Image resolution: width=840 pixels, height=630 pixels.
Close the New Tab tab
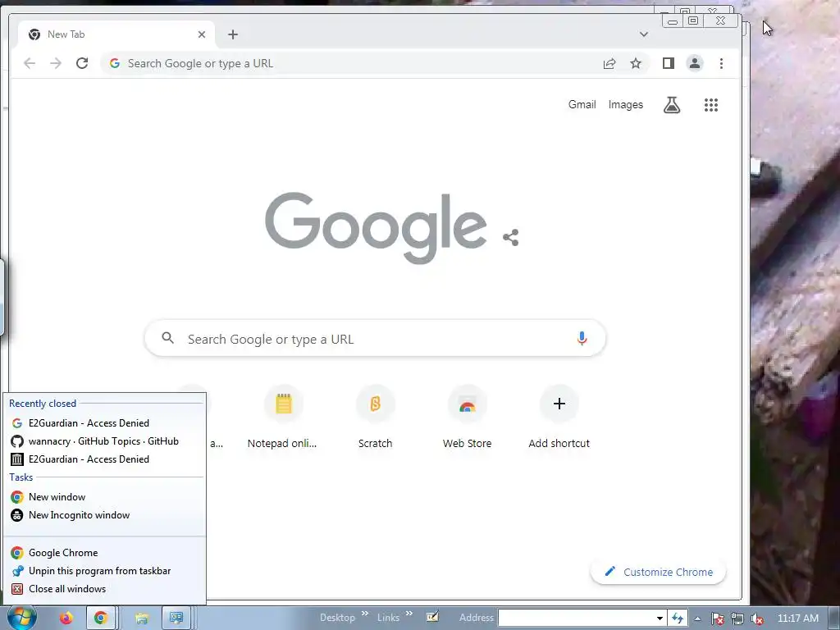(202, 34)
